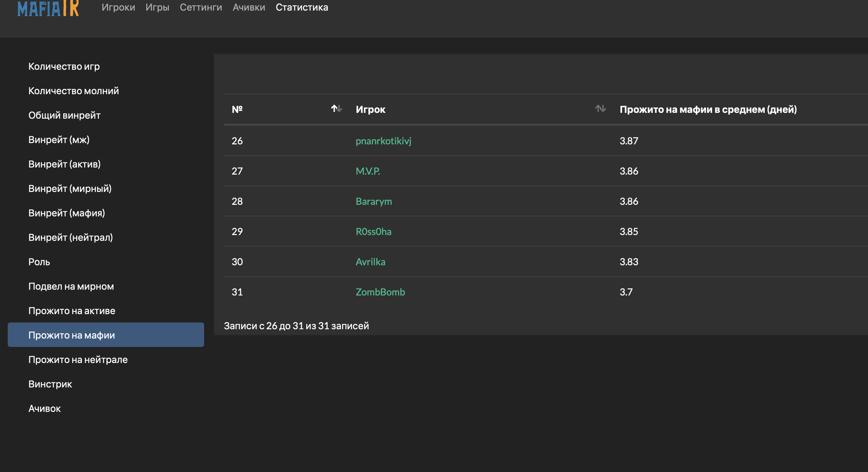Open player Avrilka profile link
The width and height of the screenshot is (868, 472).
[370, 262]
